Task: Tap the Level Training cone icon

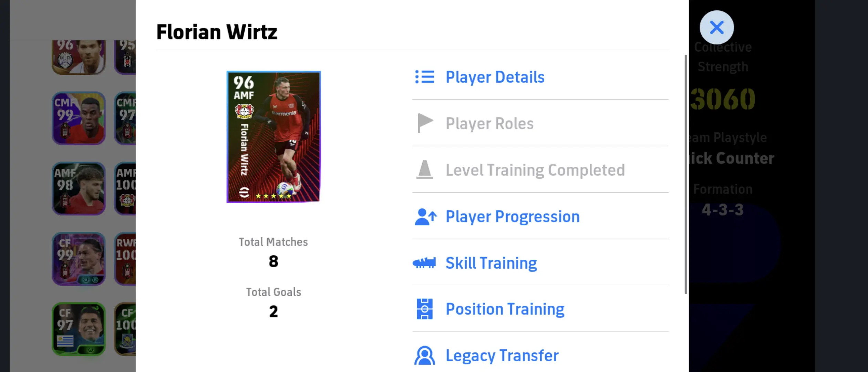Action: coord(424,169)
